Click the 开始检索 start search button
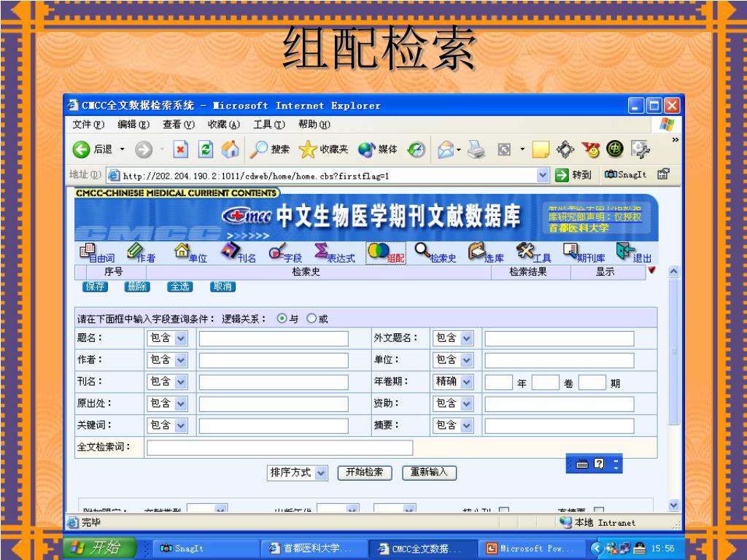This screenshot has width=747, height=560. [365, 472]
